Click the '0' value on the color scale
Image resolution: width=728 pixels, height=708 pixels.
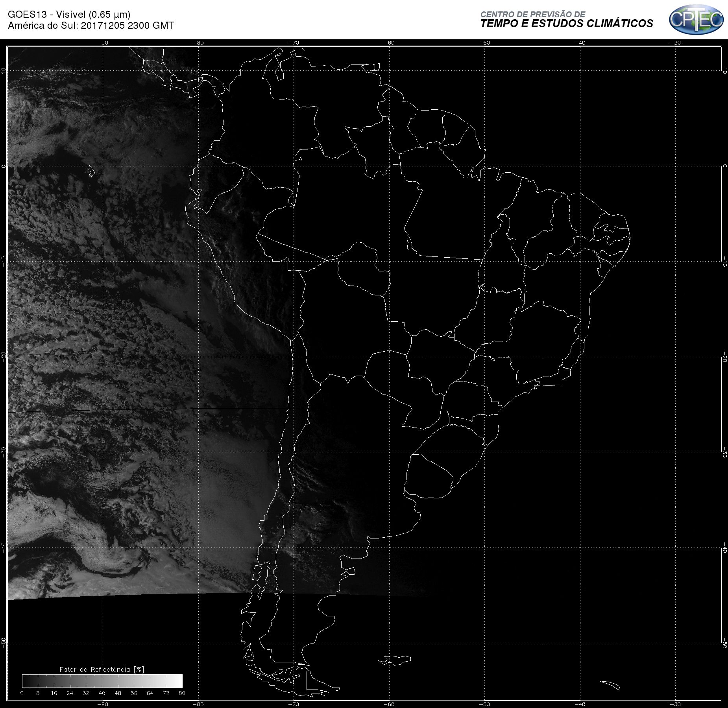point(22,693)
